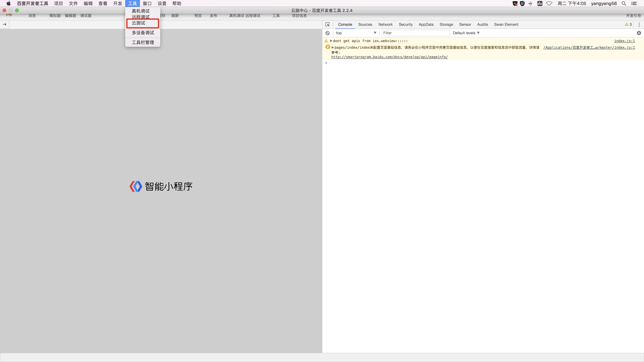
Task: Click the index.js:1 source link
Action: click(624, 41)
